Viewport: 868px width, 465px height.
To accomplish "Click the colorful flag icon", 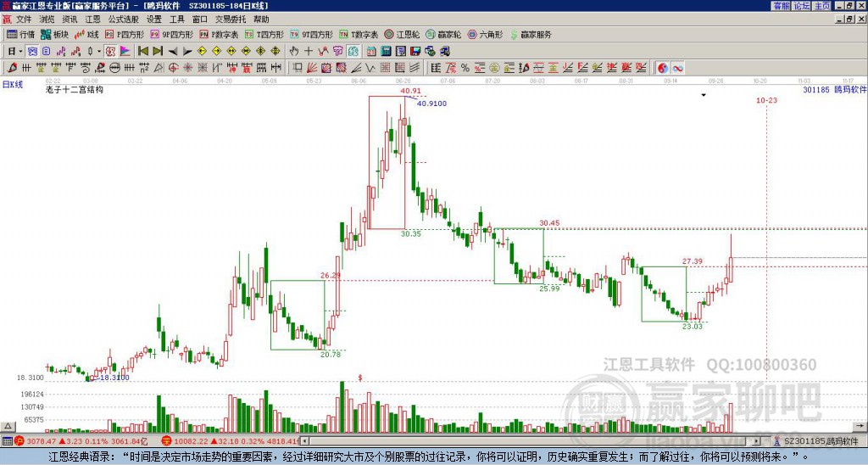I will (125, 52).
